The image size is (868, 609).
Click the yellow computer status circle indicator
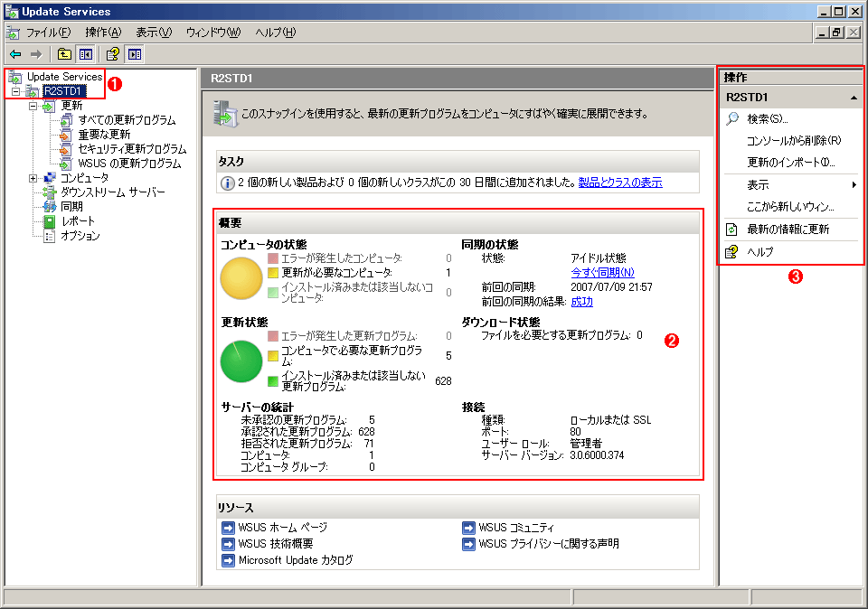(x=242, y=279)
